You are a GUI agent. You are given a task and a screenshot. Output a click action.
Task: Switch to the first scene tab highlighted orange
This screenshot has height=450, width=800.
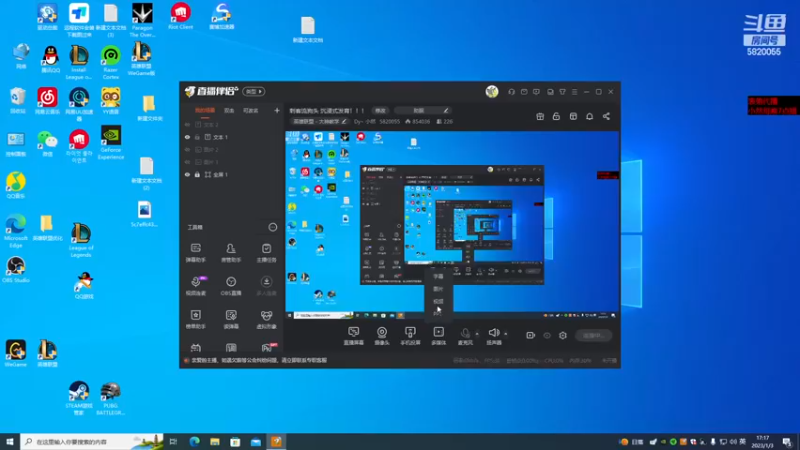[x=205, y=110]
